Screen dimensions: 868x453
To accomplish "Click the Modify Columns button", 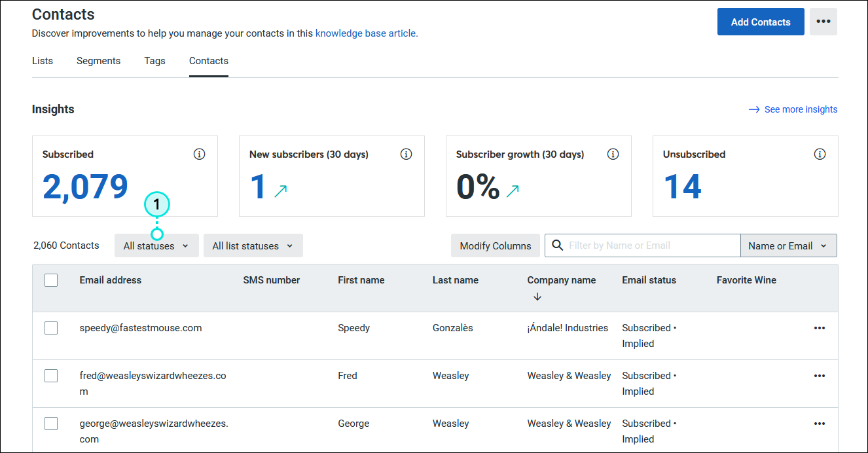I will tap(496, 246).
